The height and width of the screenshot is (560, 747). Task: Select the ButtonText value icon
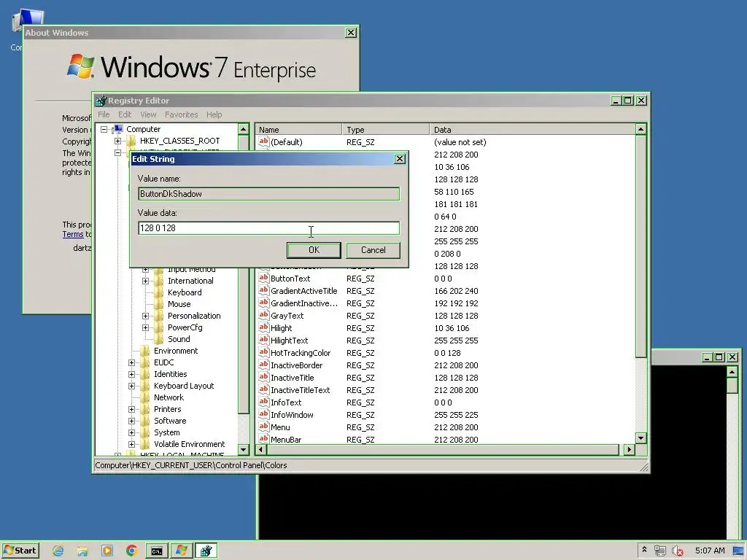(263, 278)
